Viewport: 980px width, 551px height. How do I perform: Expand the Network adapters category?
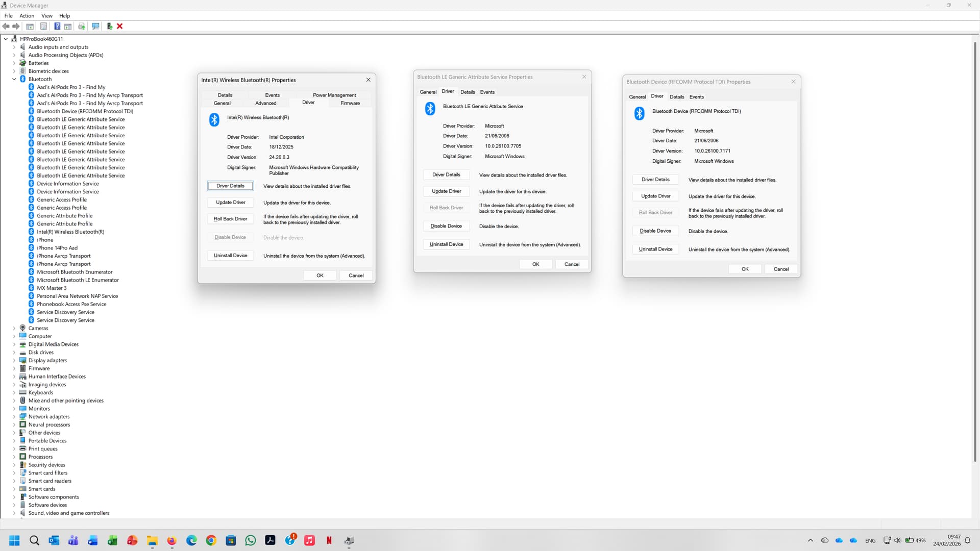tap(14, 417)
